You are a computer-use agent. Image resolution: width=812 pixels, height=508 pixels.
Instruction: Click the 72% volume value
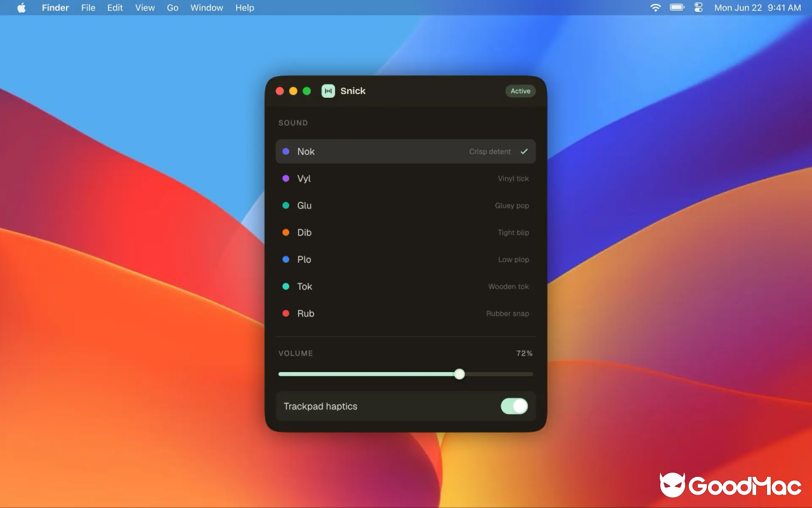pyautogui.click(x=525, y=353)
